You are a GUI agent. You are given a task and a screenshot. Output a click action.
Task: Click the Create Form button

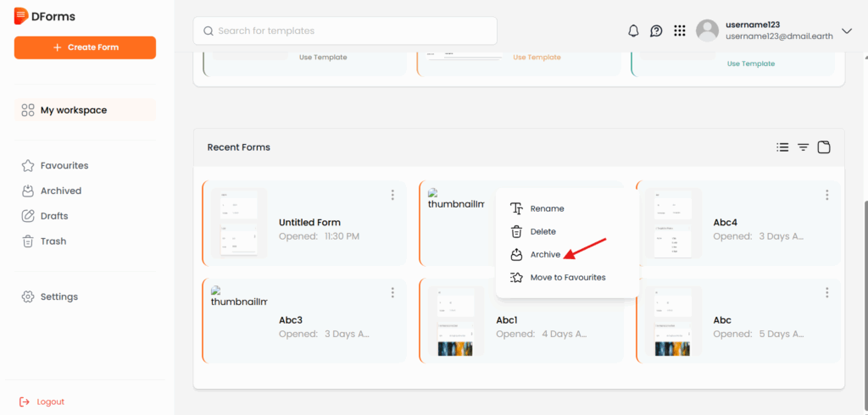(x=85, y=47)
